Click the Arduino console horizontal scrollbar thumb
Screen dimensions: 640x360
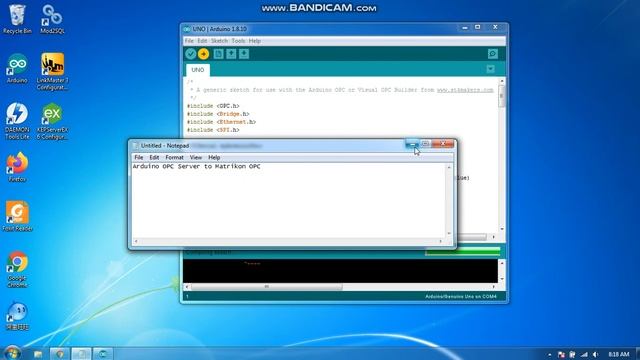click(267, 287)
